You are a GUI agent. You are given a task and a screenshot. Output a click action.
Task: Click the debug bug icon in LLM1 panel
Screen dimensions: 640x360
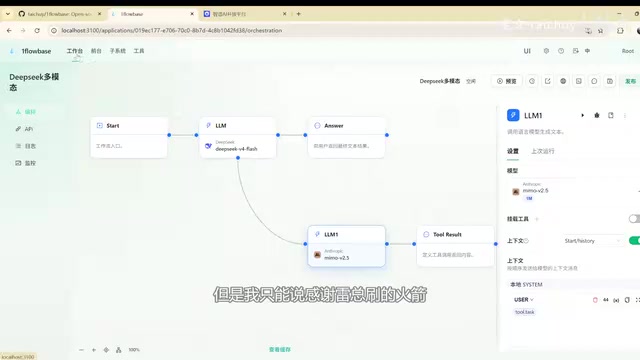coord(597,116)
